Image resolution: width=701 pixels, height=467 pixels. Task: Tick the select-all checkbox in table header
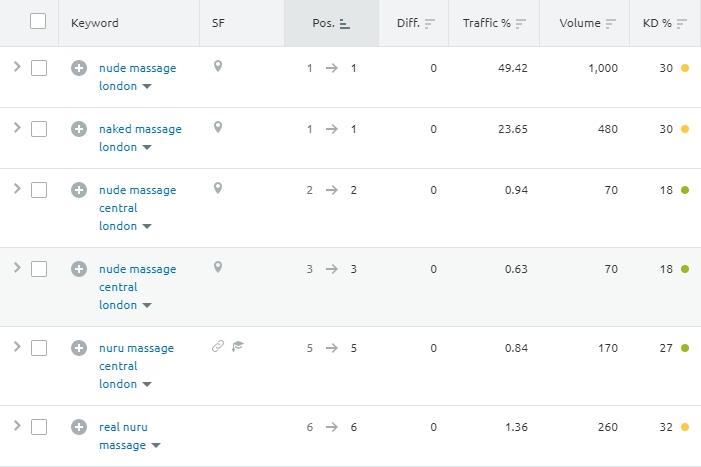point(38,21)
